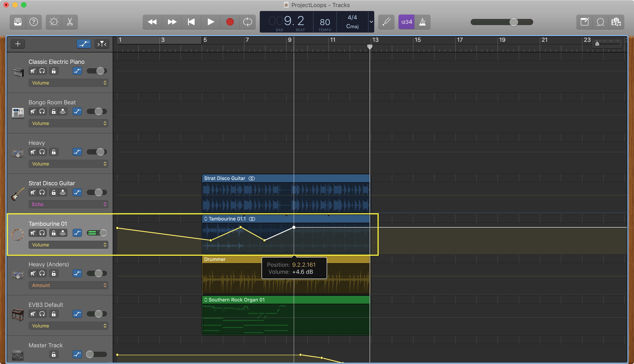
Task: Open Heavy (Anders) Amount parameter dropdown
Action: point(68,285)
